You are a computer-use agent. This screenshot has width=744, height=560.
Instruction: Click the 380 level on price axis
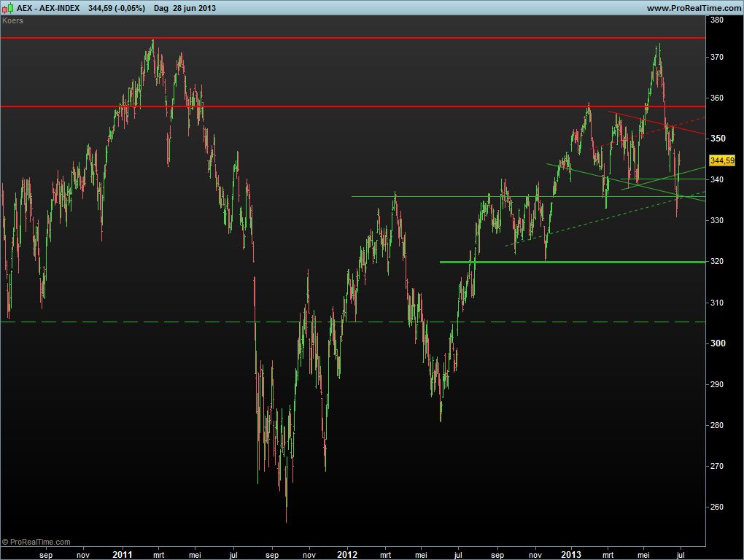coord(717,20)
